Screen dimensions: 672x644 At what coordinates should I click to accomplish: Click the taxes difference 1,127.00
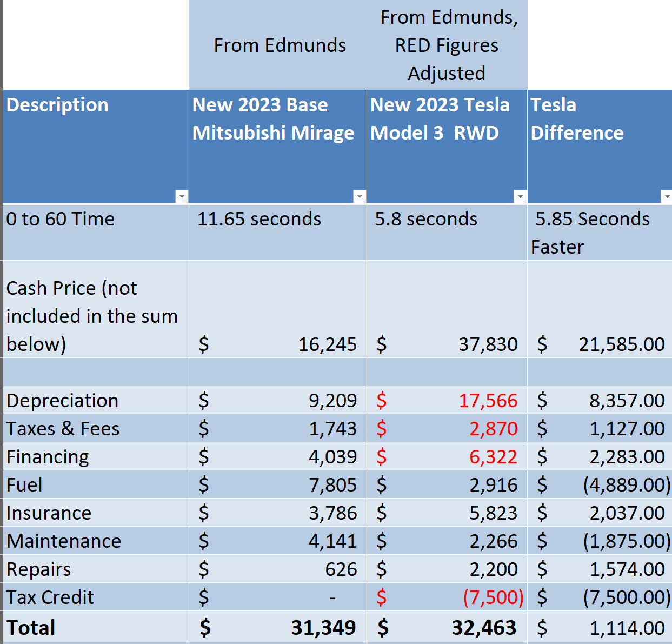(627, 429)
